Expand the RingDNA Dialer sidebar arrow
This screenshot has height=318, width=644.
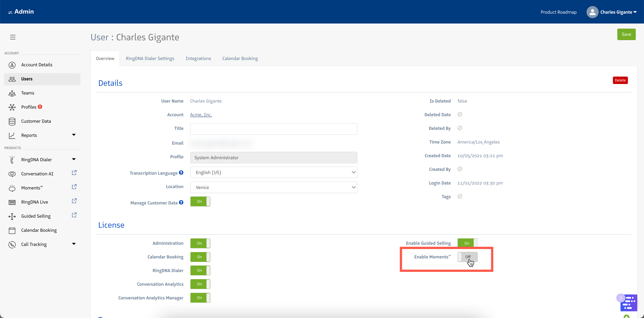tap(74, 159)
